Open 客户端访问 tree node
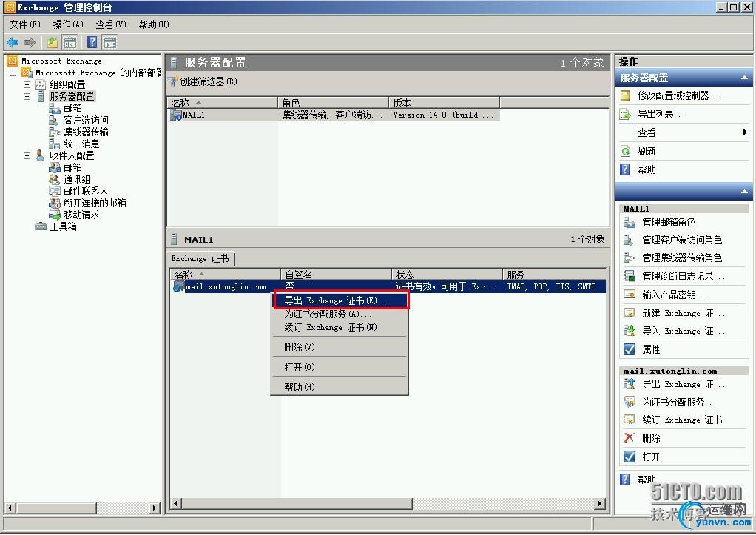 coord(86,120)
